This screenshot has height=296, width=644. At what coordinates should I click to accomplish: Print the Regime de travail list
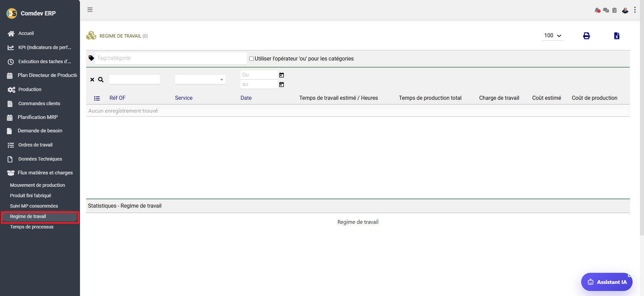click(587, 36)
